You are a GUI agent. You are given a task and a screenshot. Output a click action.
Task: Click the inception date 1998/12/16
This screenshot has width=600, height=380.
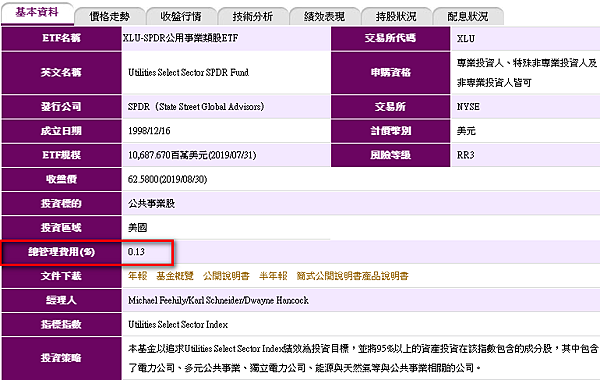click(149, 131)
